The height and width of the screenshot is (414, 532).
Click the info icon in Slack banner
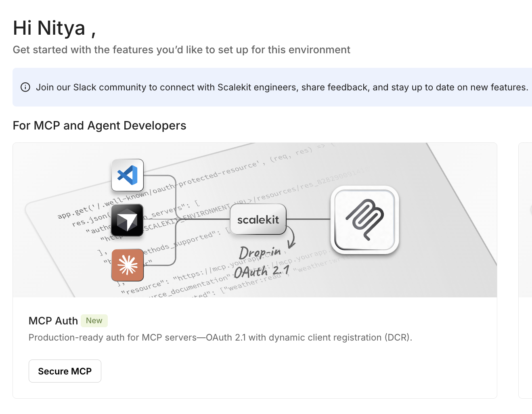[25, 87]
